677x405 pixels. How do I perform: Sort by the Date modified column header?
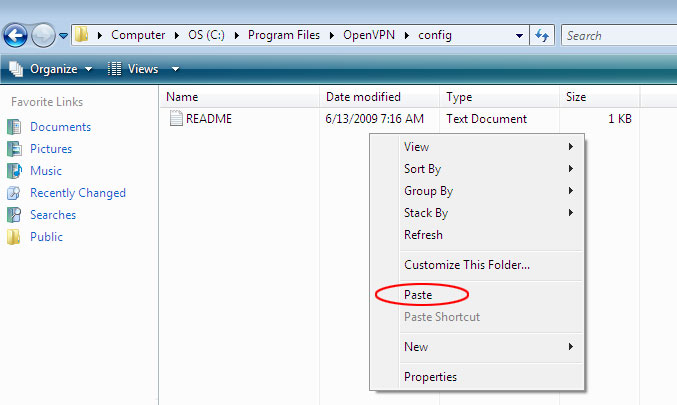tap(380, 97)
